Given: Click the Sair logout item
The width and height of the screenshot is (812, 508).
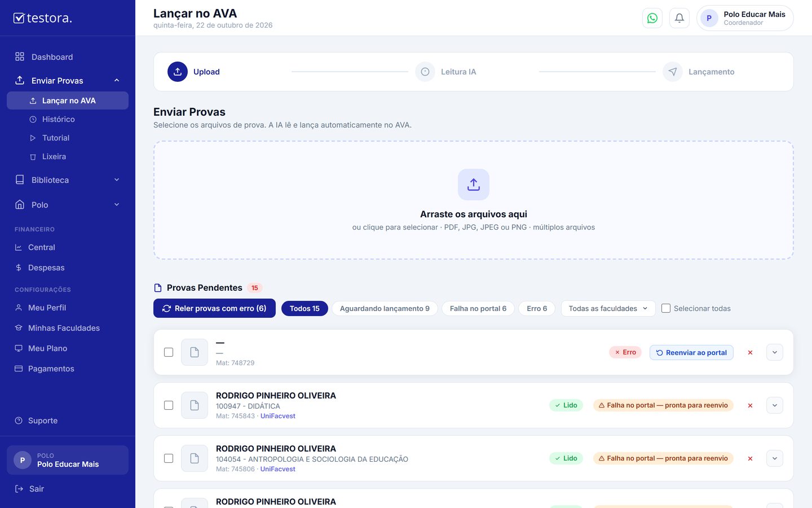Looking at the screenshot, I should pos(29,489).
